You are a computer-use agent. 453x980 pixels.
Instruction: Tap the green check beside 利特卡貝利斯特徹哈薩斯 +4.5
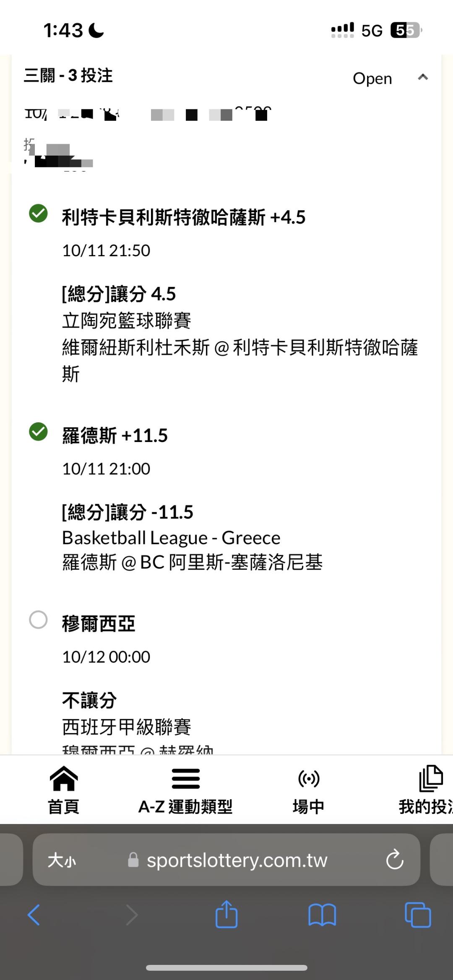pyautogui.click(x=38, y=213)
